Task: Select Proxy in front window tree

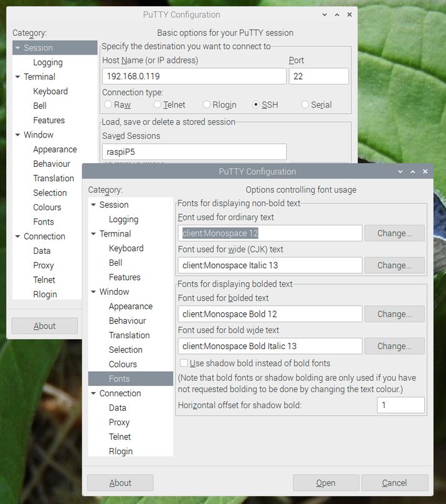Action: 119,422
